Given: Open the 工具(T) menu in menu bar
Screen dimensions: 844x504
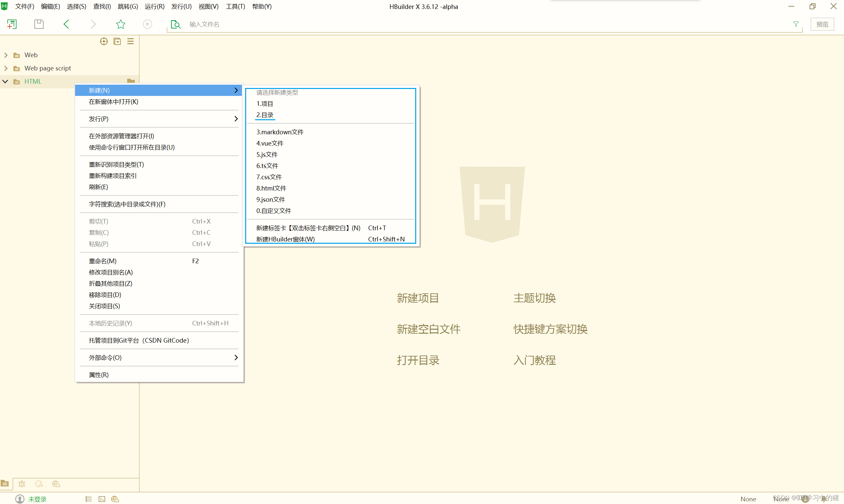Looking at the screenshot, I should pyautogui.click(x=235, y=7).
